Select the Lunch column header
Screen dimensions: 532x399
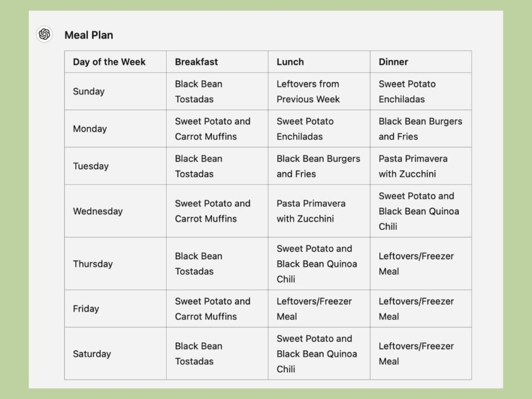pyautogui.click(x=290, y=62)
